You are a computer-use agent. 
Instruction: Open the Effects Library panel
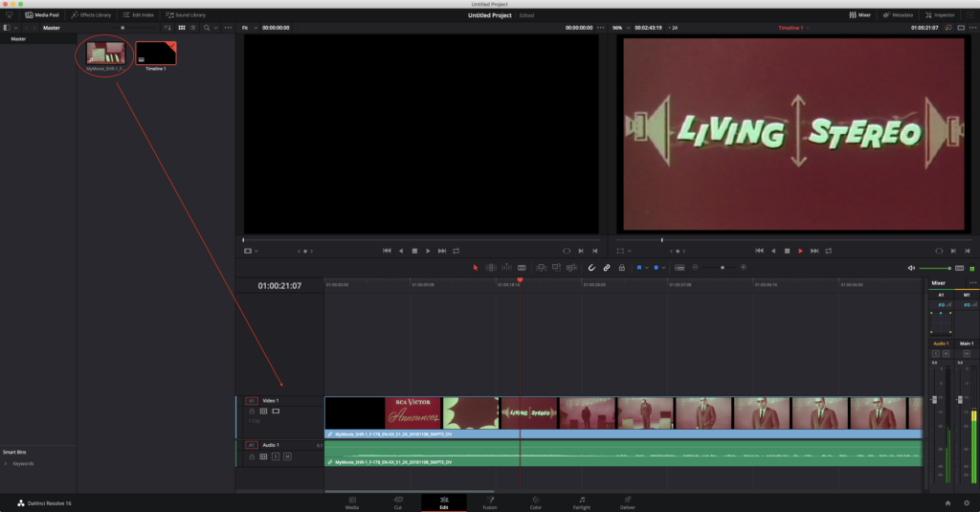[91, 15]
